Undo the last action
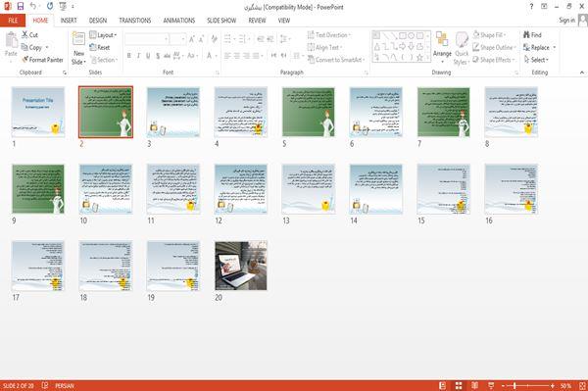The height and width of the screenshot is (391, 588). point(33,7)
